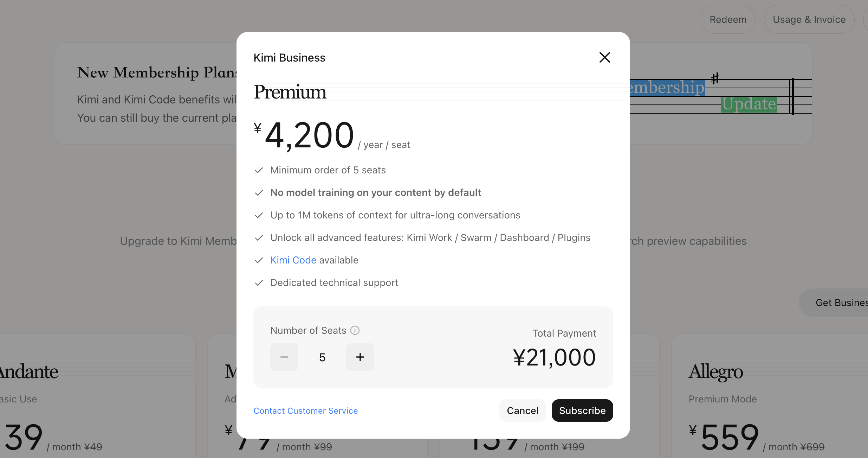Follow the Kimi Code link
Image resolution: width=868 pixels, height=458 pixels.
[293, 260]
